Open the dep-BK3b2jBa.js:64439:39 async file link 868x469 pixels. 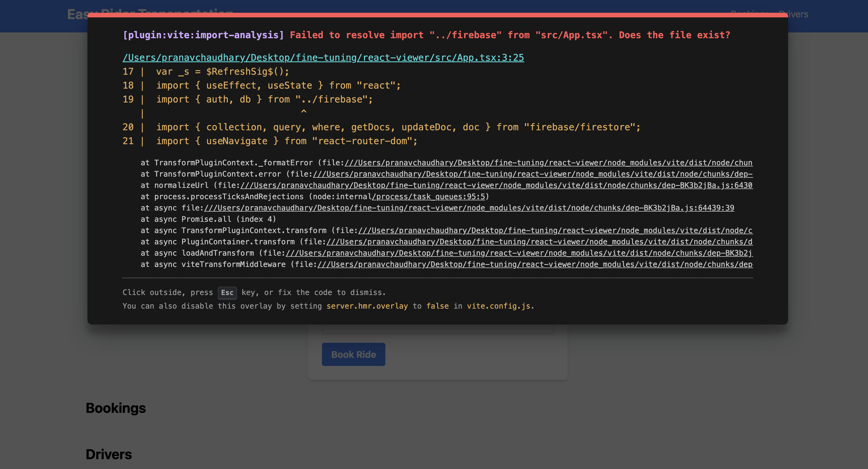point(469,208)
